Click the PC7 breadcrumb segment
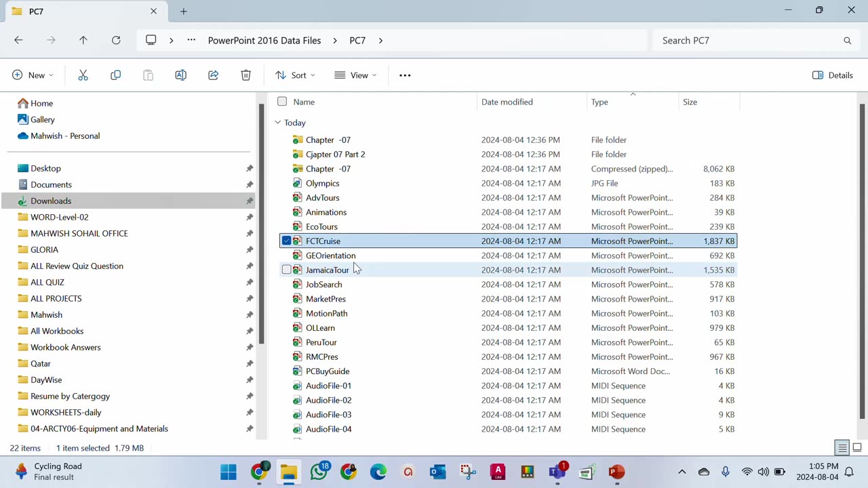 pyautogui.click(x=357, y=41)
